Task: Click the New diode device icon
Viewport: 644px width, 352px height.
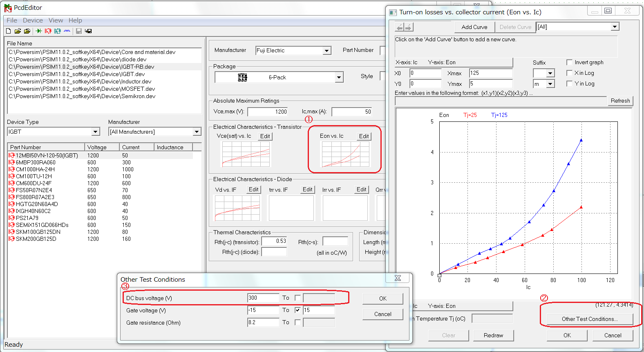Action: [39, 31]
